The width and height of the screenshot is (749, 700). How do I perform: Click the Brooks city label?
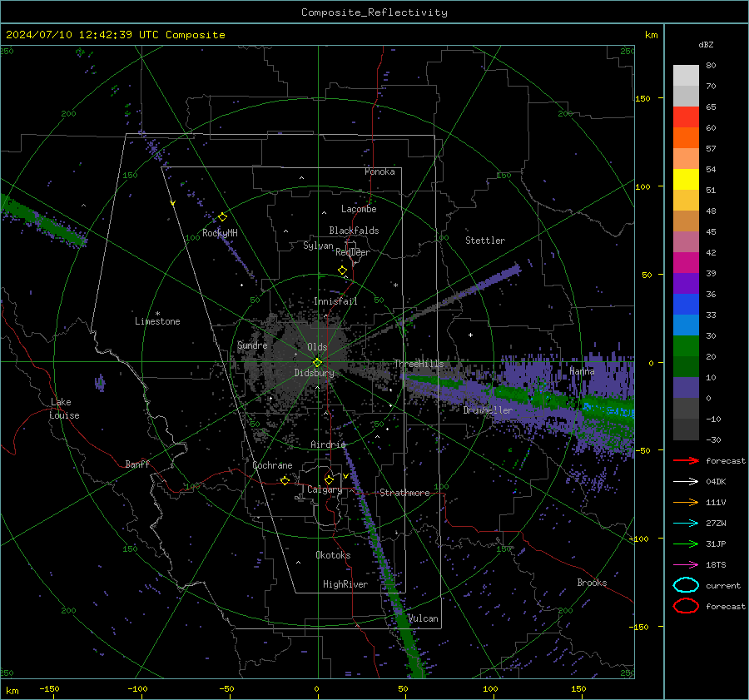tap(592, 583)
